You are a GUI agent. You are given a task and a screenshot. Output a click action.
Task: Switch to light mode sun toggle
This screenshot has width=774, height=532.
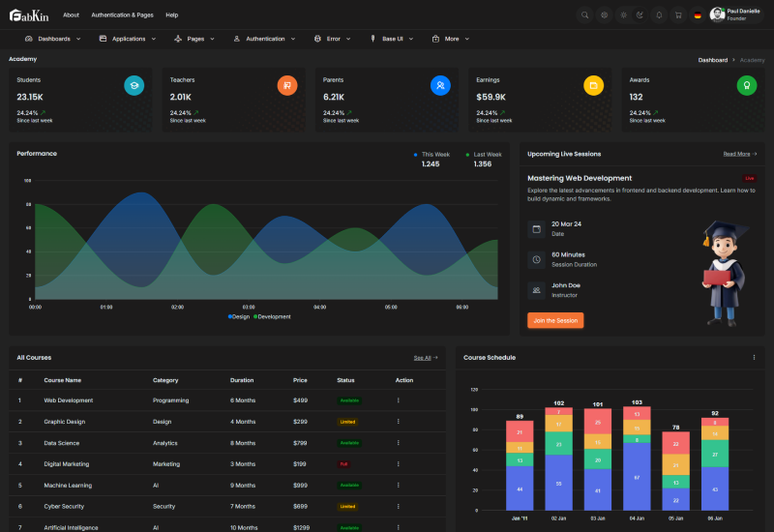pos(623,15)
